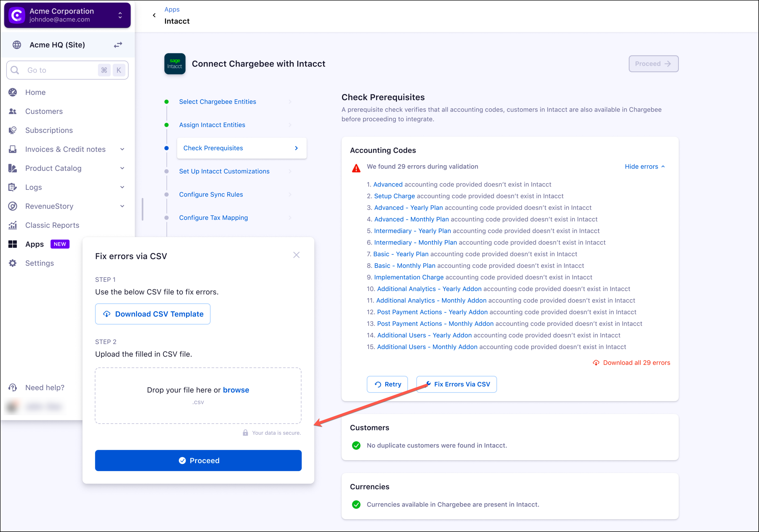Screen dimensions: 759x532
Task: Click the top-right Proceed button
Action: (x=653, y=64)
